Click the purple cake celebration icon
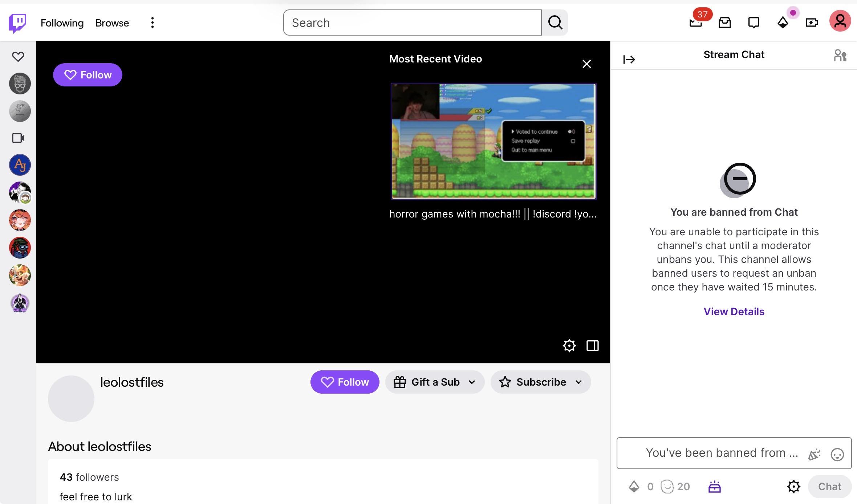857x504 pixels. [x=715, y=487]
